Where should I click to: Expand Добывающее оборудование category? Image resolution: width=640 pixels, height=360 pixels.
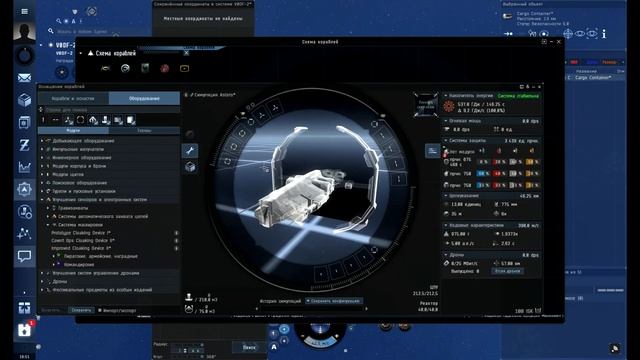click(x=42, y=141)
